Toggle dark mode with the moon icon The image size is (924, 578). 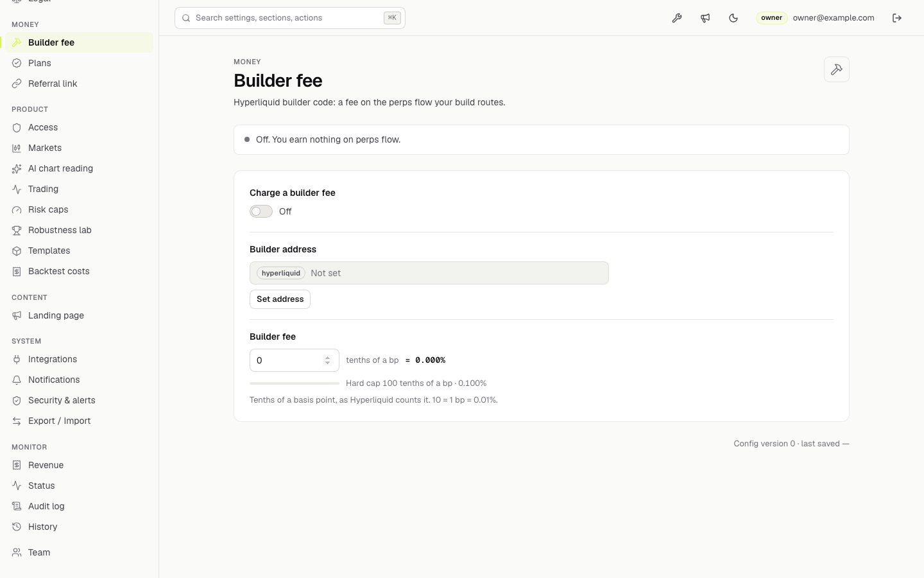tap(733, 18)
